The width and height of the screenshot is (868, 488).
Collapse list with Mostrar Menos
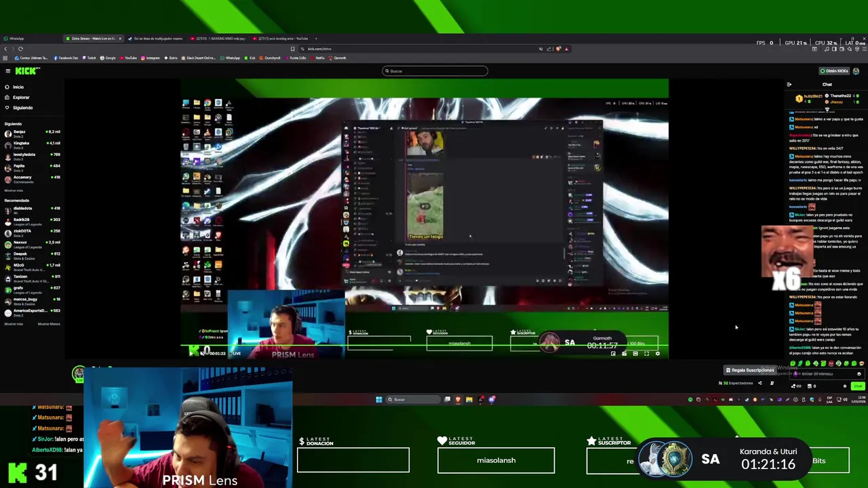click(49, 324)
